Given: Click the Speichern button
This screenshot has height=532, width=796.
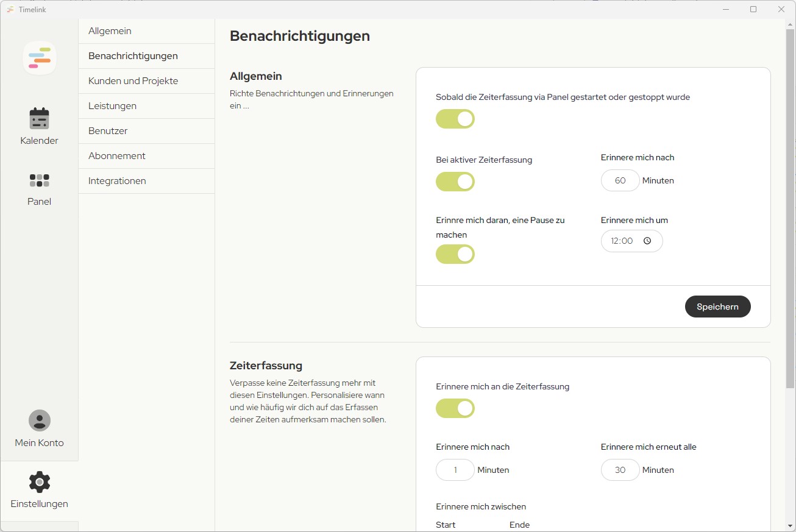Looking at the screenshot, I should point(717,307).
